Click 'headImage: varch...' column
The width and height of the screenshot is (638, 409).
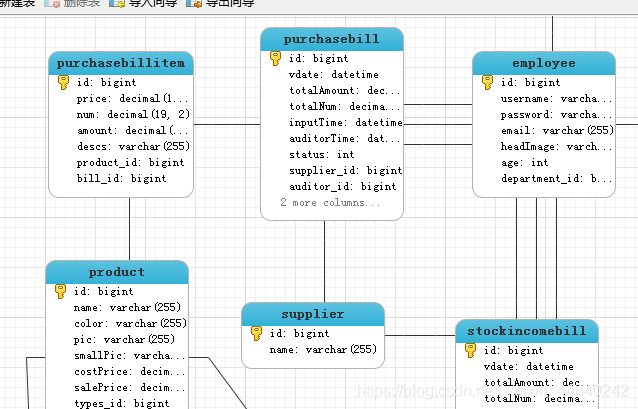(x=557, y=147)
